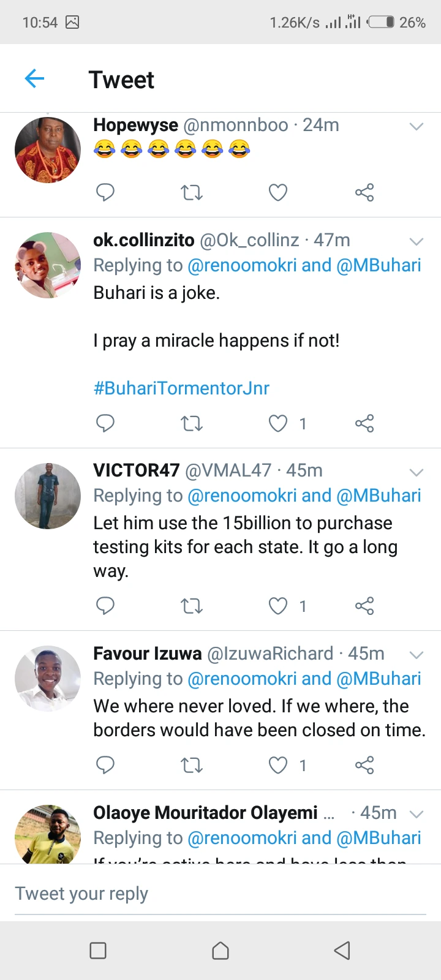Viewport: 441px width, 980px height.
Task: Retweet ok.collinzito's Buhari joke tweet
Action: click(192, 423)
